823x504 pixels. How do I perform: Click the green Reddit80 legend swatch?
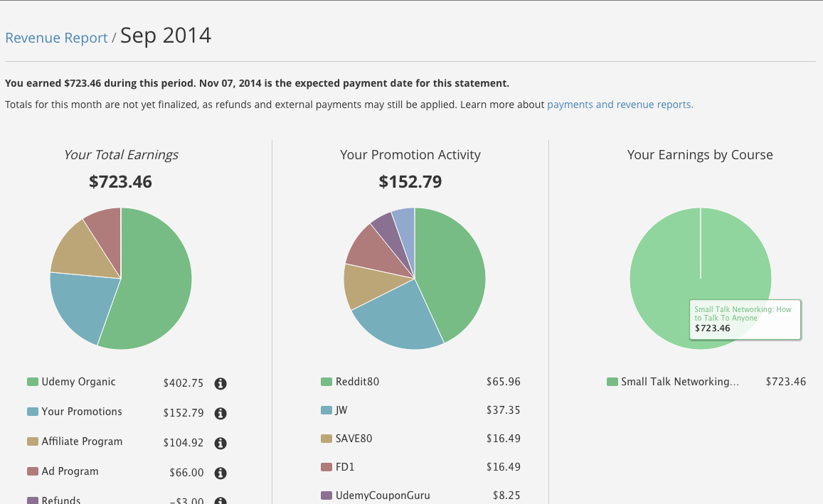326,382
